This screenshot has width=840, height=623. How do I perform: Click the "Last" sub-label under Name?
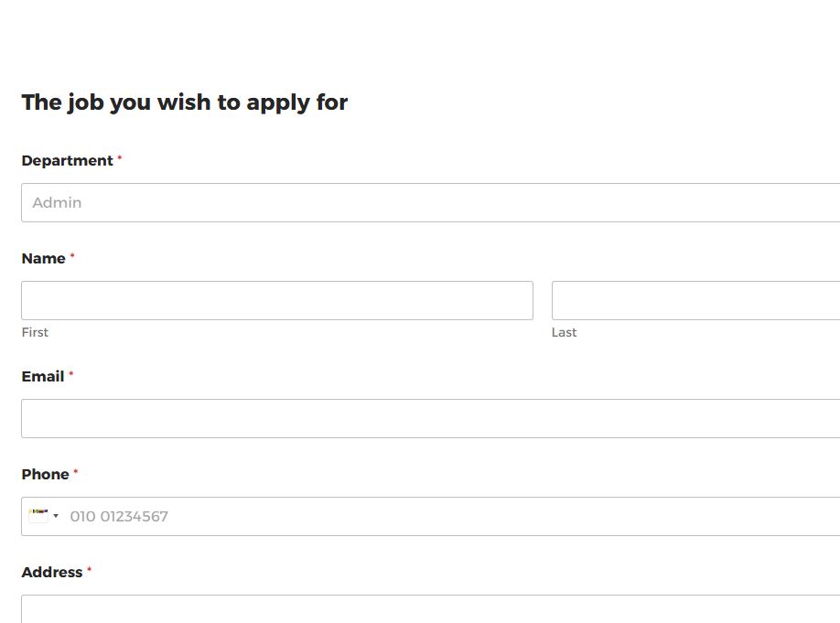click(x=564, y=332)
